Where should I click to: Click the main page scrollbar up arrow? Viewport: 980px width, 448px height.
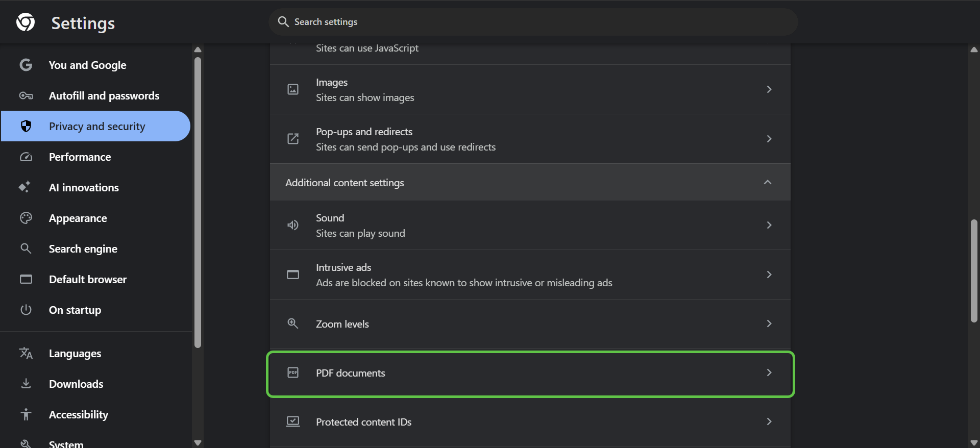pos(974,49)
